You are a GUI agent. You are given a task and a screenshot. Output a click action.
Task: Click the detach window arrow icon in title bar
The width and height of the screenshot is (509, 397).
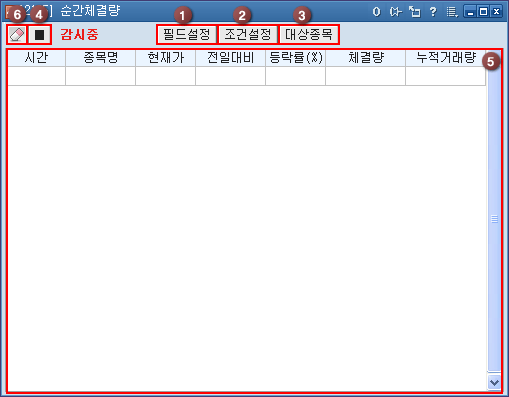(415, 12)
